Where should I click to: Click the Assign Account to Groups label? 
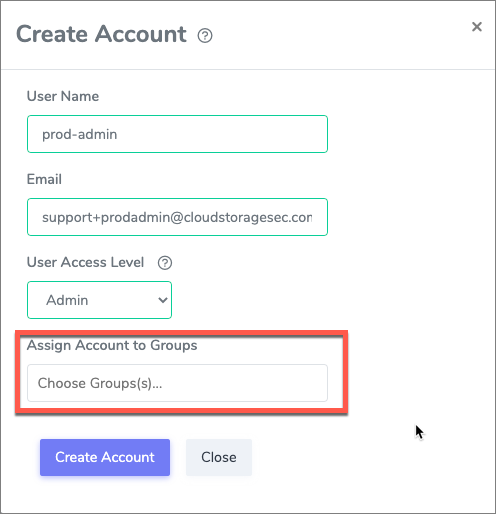pyautogui.click(x=112, y=345)
